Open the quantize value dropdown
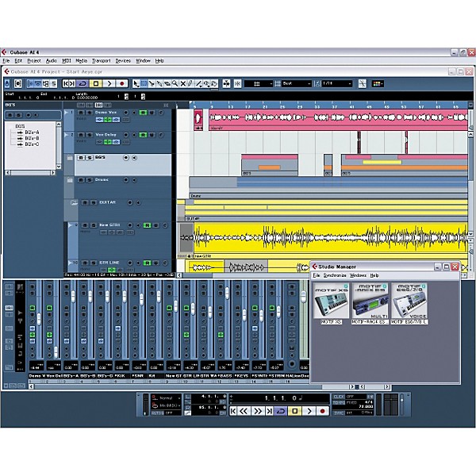476x476 pixels. [337, 83]
